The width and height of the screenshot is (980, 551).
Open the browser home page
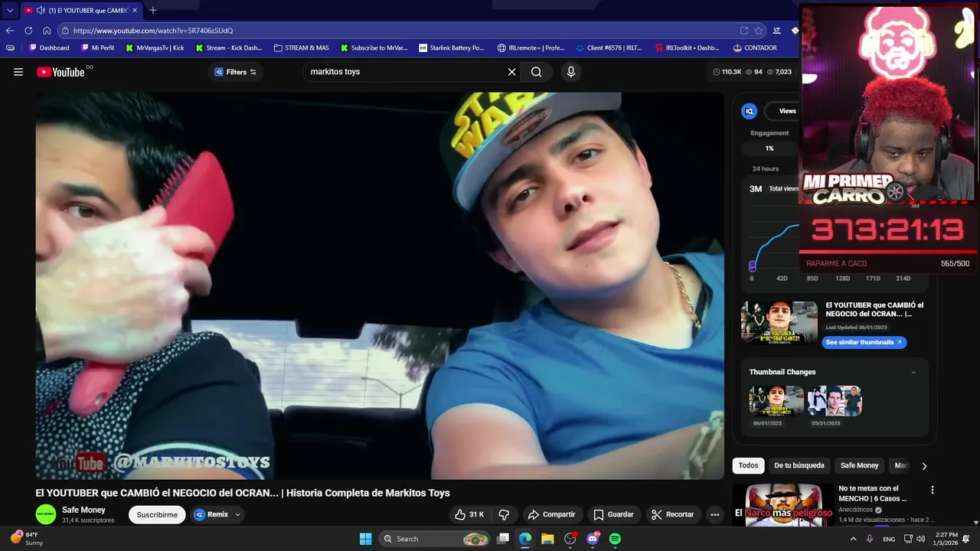47,31
